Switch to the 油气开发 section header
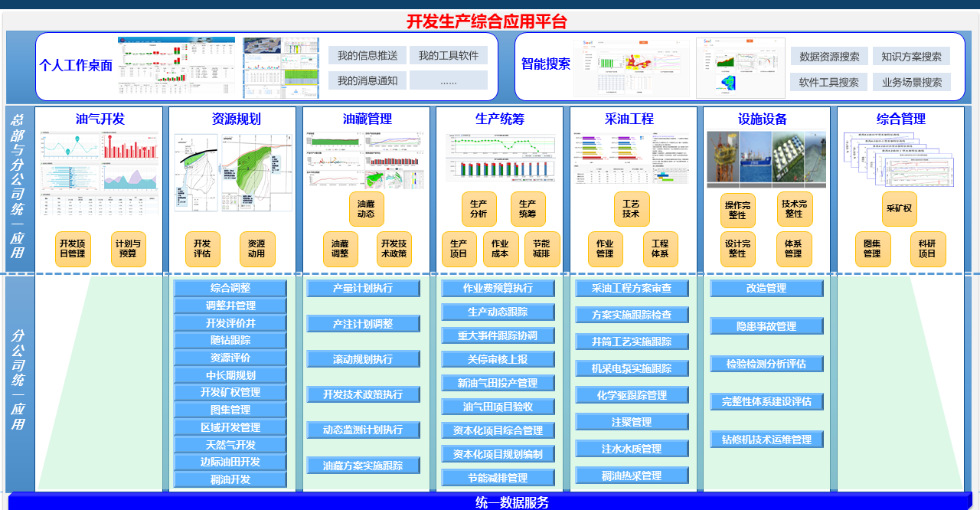 100,119
